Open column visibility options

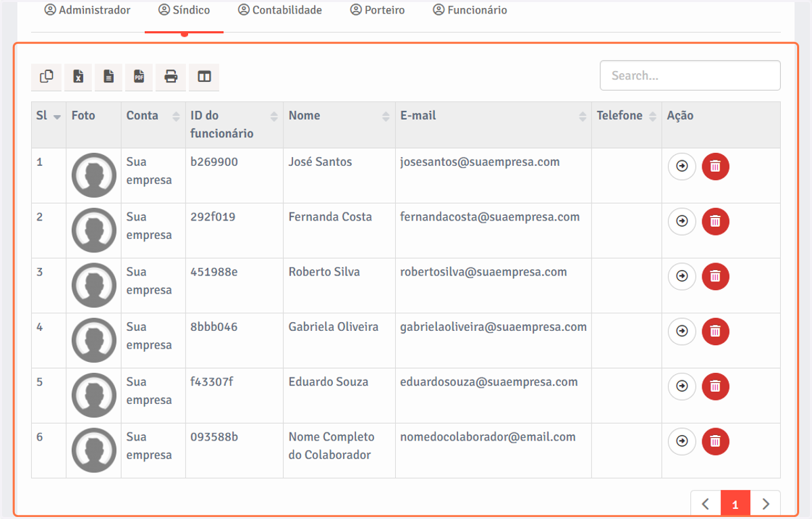[x=204, y=77]
